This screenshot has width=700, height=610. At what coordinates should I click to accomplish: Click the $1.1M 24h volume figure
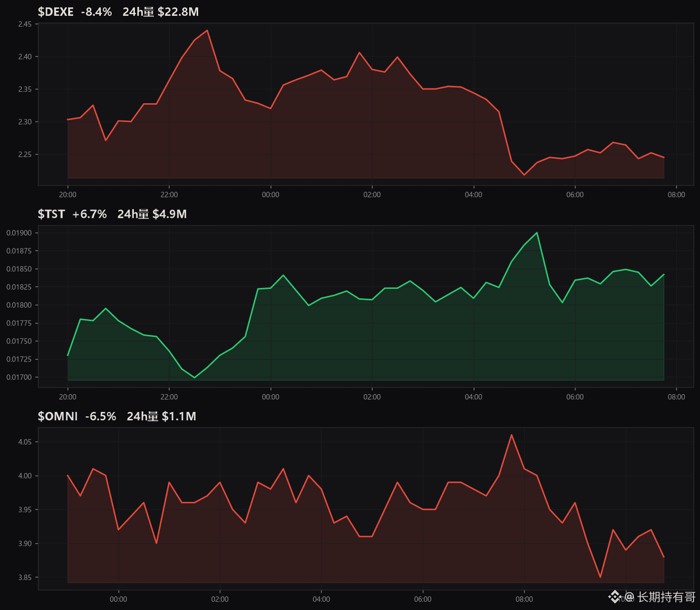(179, 416)
